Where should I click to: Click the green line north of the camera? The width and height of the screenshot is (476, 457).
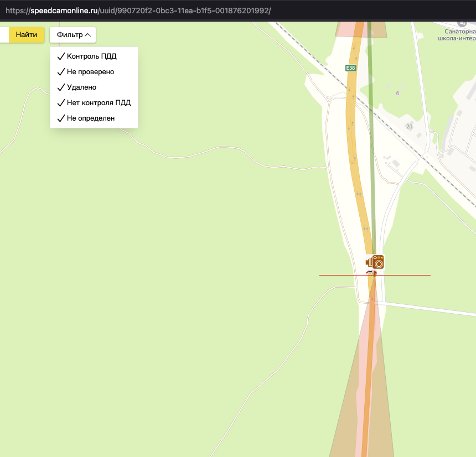372,138
